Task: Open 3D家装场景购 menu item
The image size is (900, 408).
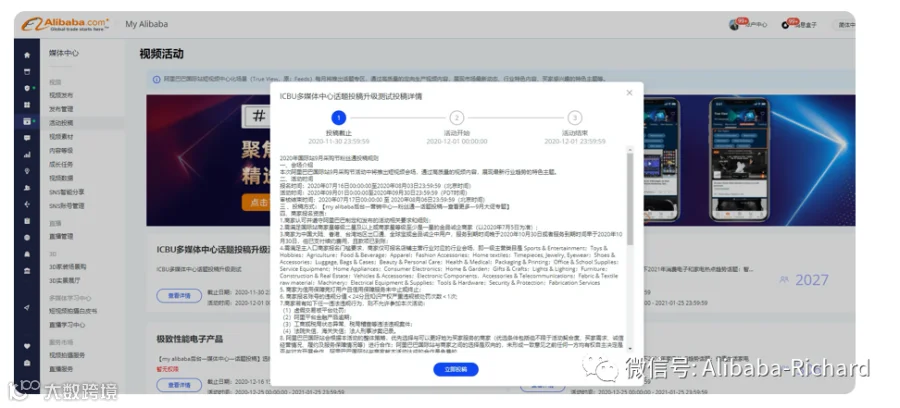Action: pos(68,267)
